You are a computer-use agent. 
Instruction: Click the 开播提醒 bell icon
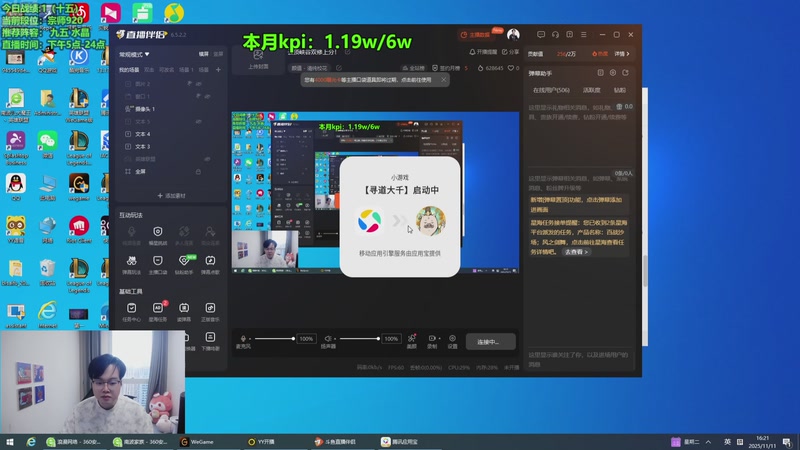pos(472,52)
